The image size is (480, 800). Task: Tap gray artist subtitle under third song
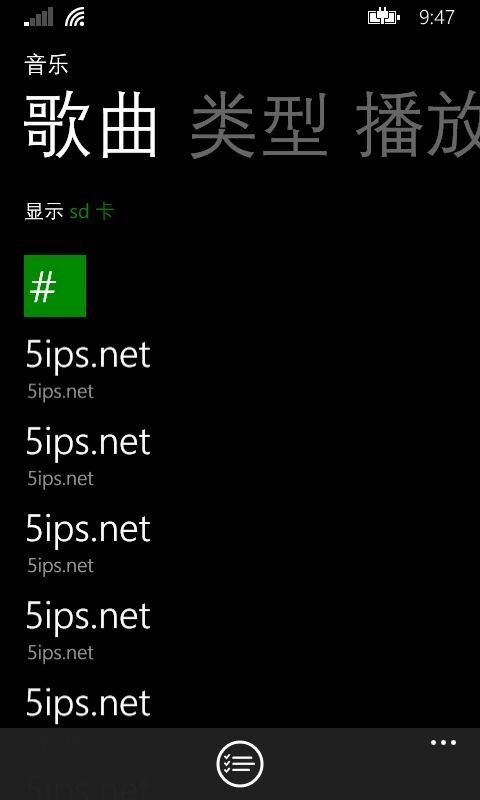61,566
